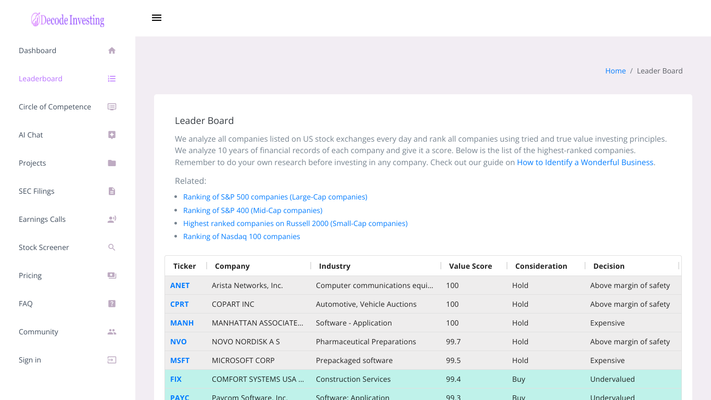The width and height of the screenshot is (711, 400).
Task: Click the Decode Investing logo
Action: 68,20
